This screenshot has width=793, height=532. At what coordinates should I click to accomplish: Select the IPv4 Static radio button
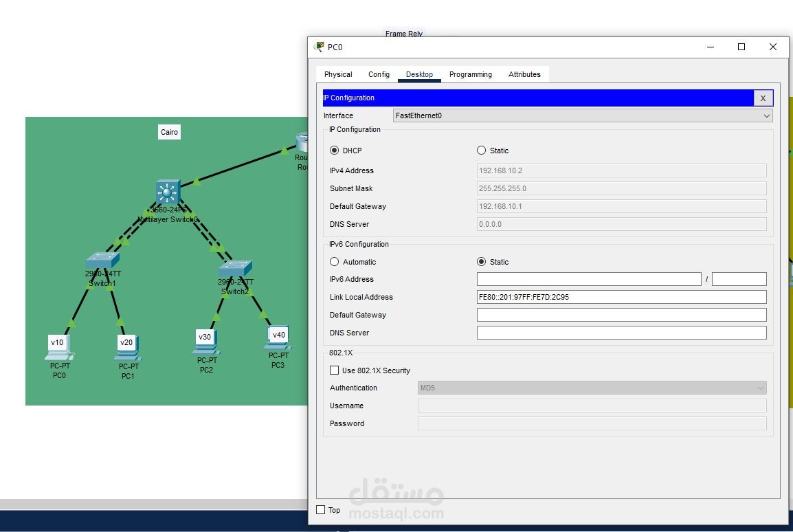(482, 151)
